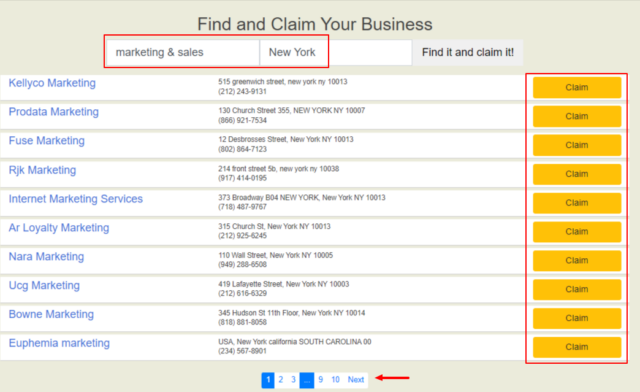
Task: Claim the Rjk Marketing business
Action: tap(577, 174)
